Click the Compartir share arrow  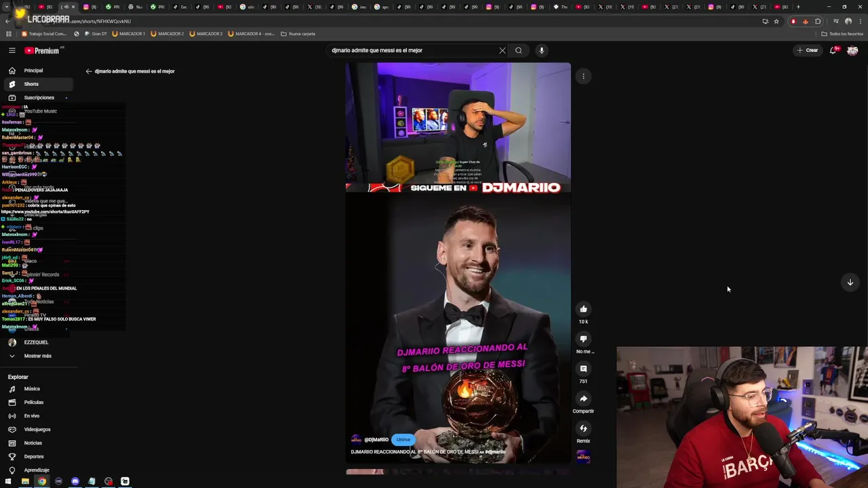[583, 399]
